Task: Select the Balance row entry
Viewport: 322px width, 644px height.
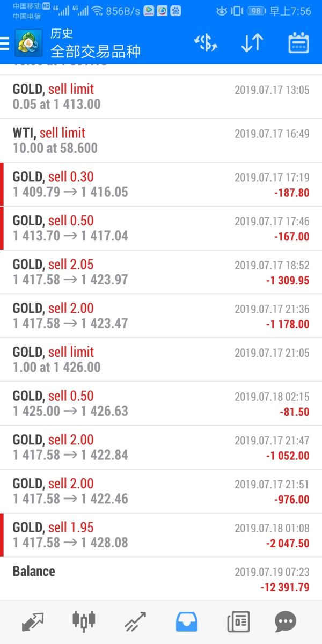Action: (x=161, y=579)
